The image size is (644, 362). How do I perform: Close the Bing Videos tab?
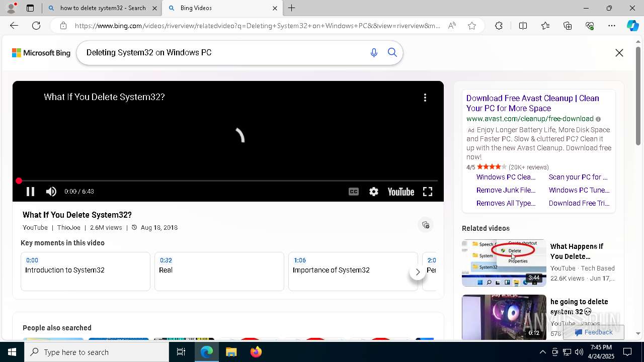[275, 8]
